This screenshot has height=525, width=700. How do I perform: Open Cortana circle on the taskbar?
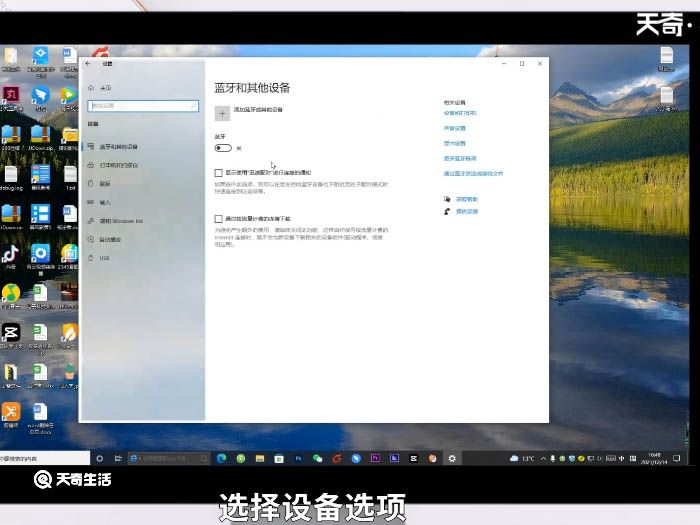click(x=100, y=458)
